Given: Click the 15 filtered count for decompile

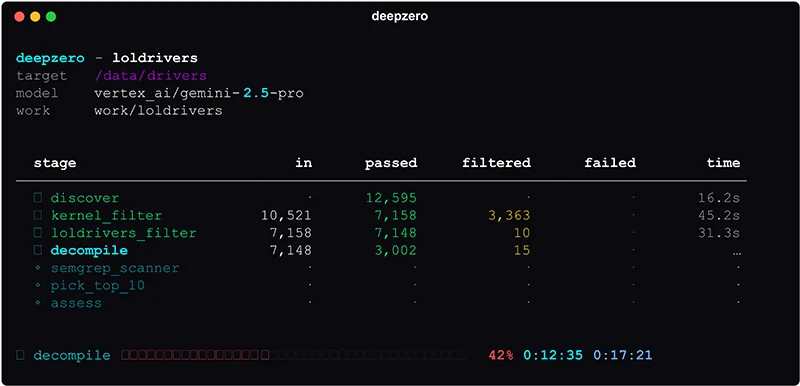Looking at the screenshot, I should click(x=522, y=251).
